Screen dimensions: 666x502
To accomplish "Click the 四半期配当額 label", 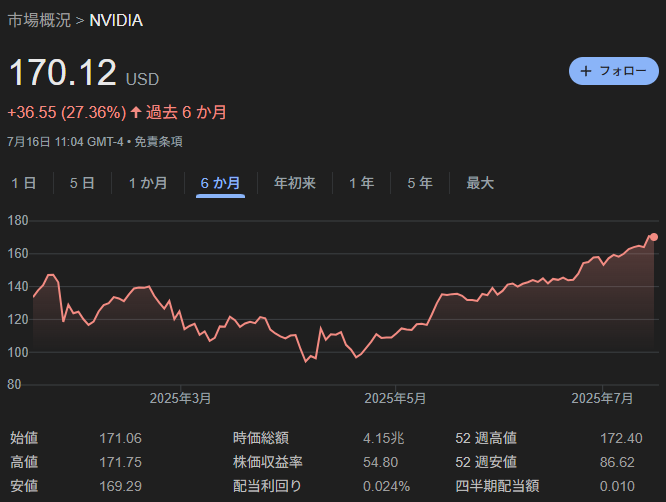I will (497, 486).
